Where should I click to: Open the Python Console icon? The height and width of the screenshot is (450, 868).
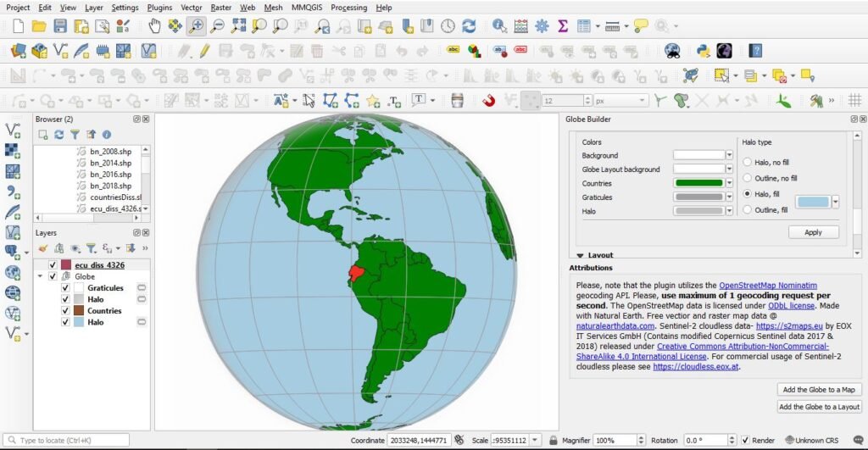pyautogui.click(x=703, y=51)
